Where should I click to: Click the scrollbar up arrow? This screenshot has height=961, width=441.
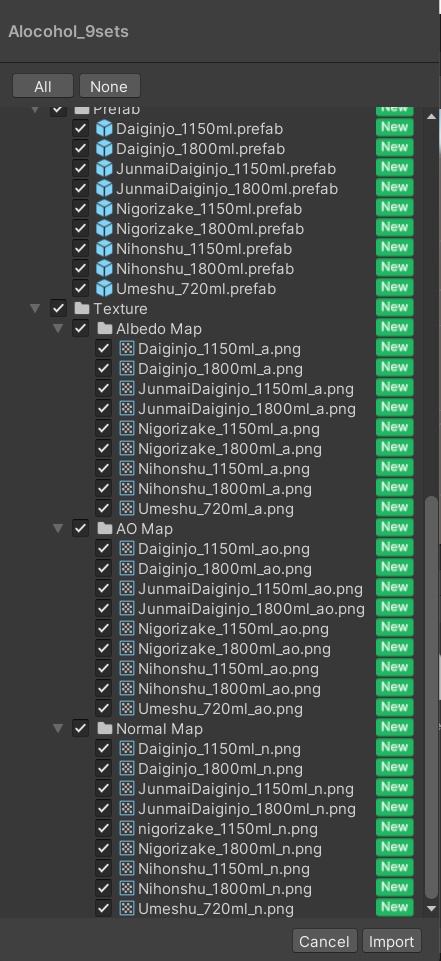pos(431,116)
